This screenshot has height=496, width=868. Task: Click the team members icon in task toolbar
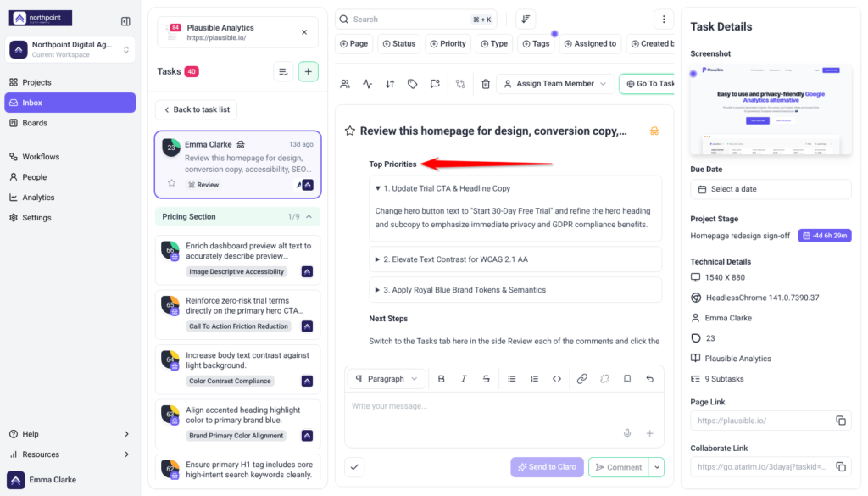tap(345, 84)
